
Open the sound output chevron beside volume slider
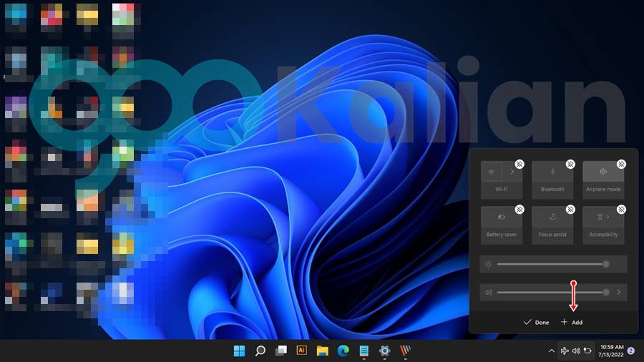coord(618,292)
